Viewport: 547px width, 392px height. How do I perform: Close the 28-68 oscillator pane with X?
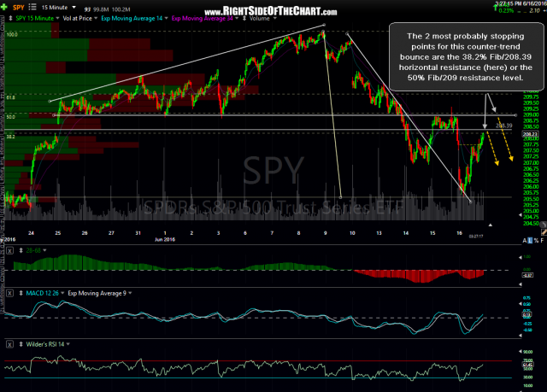(x=9, y=250)
